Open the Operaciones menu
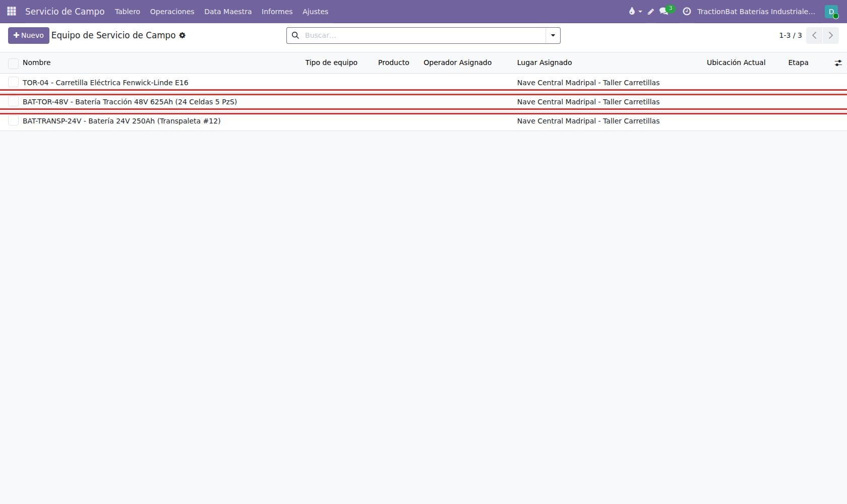The image size is (847, 504). pos(172,11)
